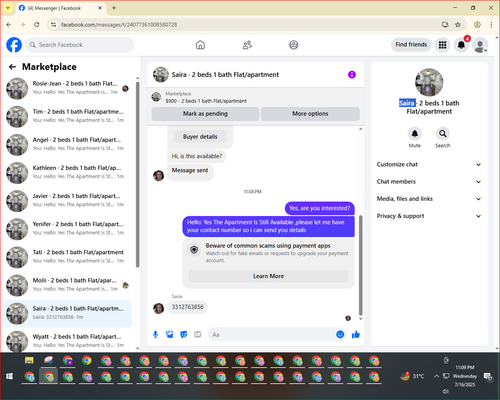Open the Javier conversation
The image size is (500, 400).
tap(68, 201)
